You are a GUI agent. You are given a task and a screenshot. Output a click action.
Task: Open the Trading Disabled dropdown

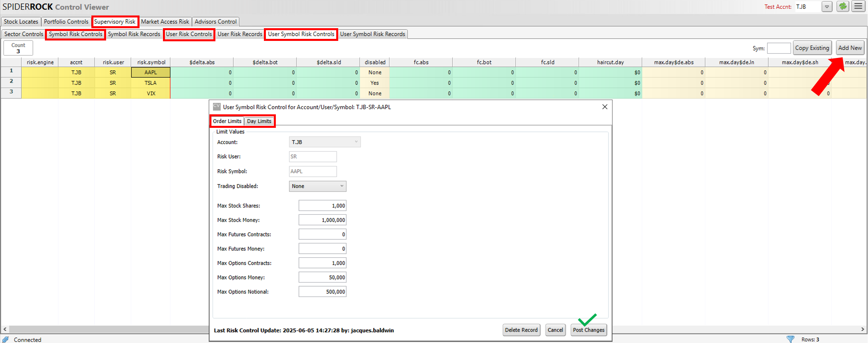pyautogui.click(x=318, y=186)
